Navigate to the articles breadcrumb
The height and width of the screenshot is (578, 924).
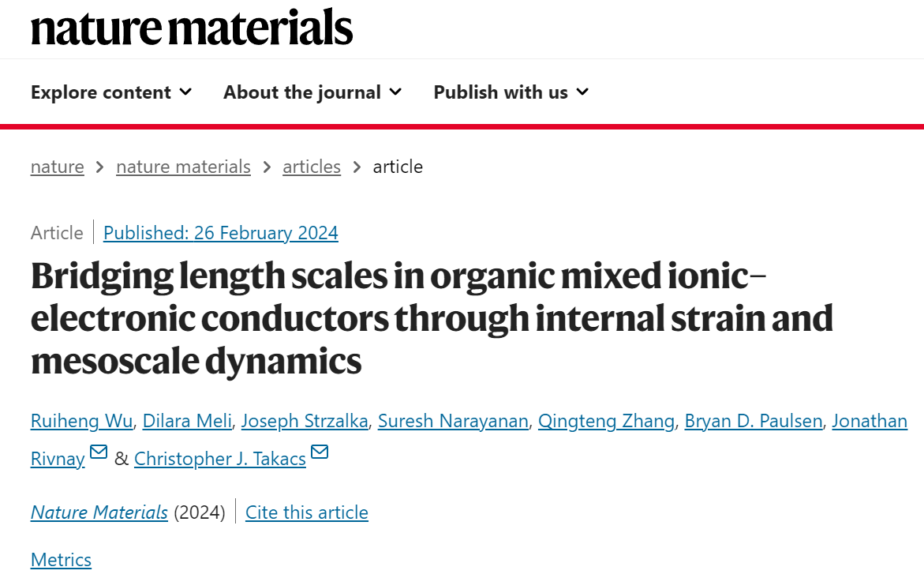point(312,167)
